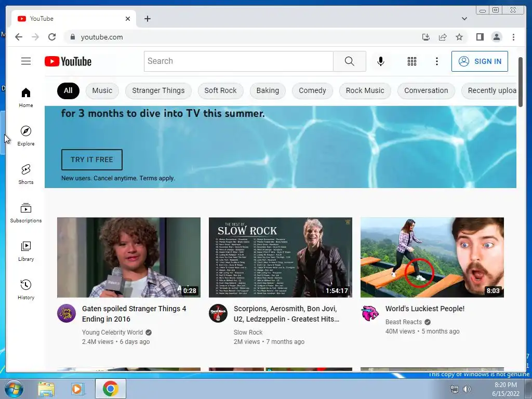The image size is (532, 399).
Task: Click into the Search field
Action: (x=238, y=61)
